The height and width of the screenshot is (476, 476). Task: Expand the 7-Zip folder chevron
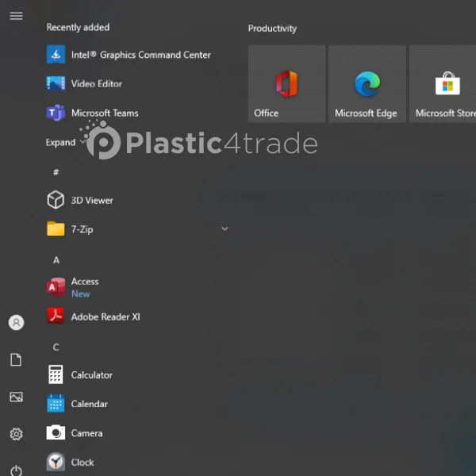coord(225,228)
